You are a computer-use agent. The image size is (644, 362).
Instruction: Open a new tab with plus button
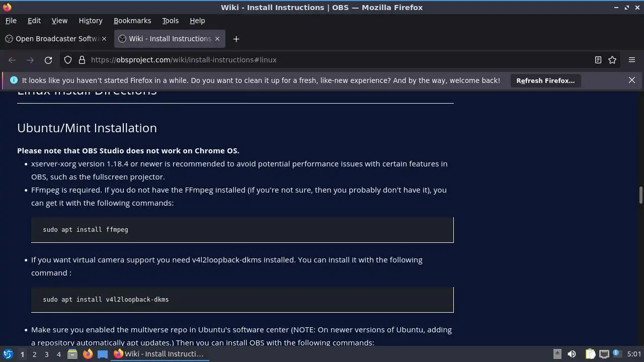coord(236,39)
